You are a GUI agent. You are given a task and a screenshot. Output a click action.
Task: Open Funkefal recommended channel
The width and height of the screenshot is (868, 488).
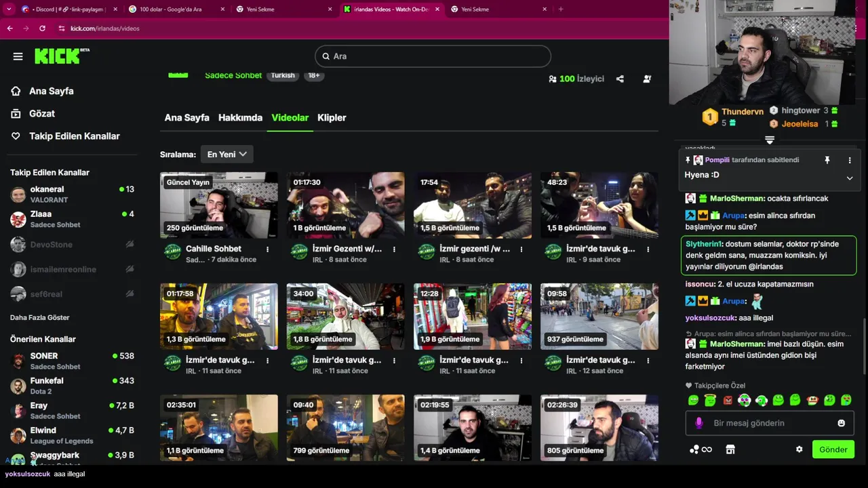73,386
